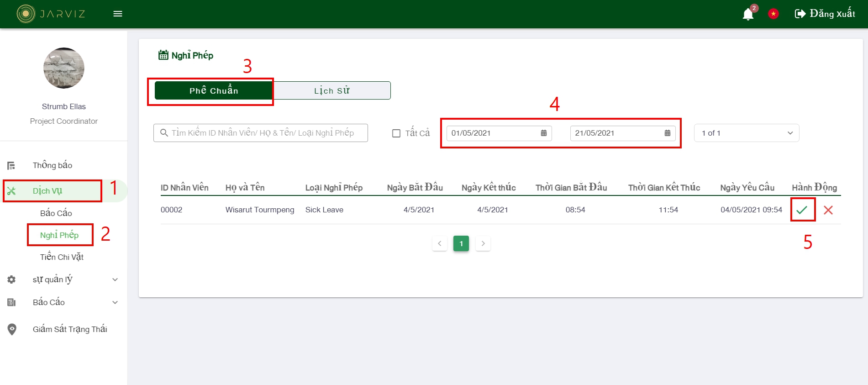Open Giám Sát Trạng Thái menu item
Screen dimensions: 868x385
click(69, 329)
